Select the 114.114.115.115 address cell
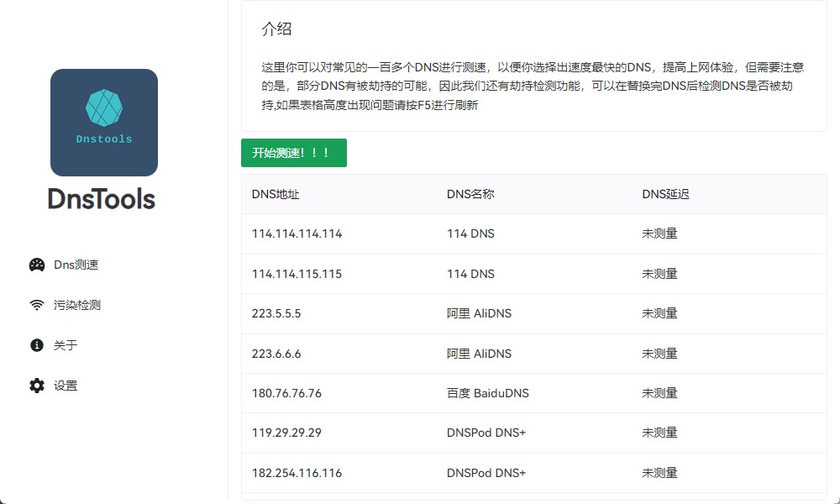Image resolution: width=840 pixels, height=504 pixels. [x=297, y=274]
